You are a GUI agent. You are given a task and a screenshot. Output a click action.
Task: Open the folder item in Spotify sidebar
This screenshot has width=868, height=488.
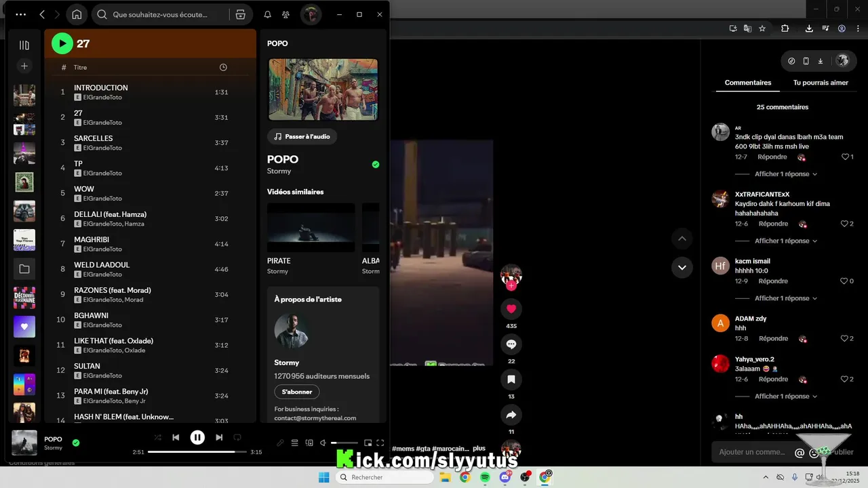[x=24, y=269]
